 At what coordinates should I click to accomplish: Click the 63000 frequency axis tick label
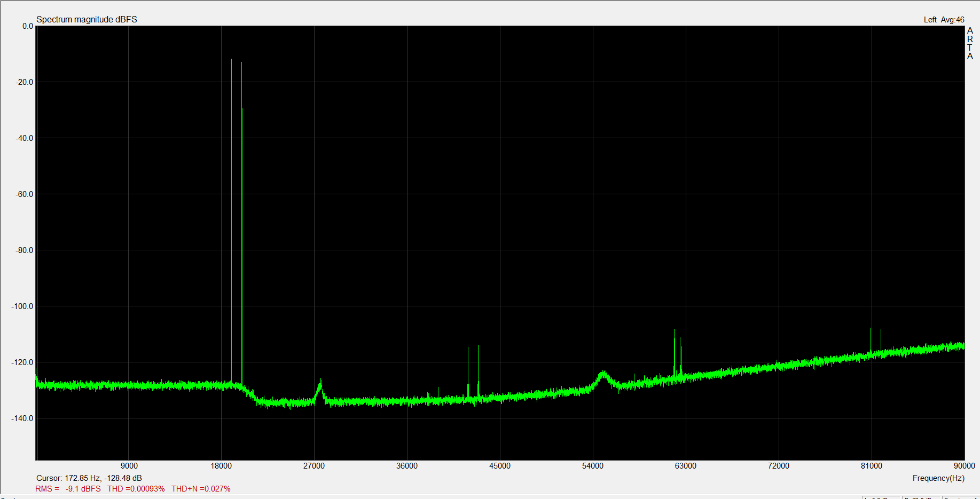[686, 466]
